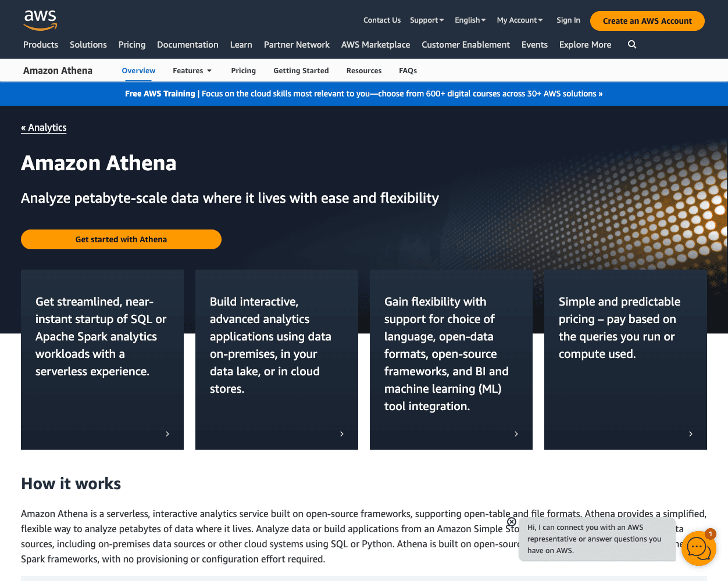Viewport: 728px width, 581px height.
Task: Click the Amazon Athena main heading
Action: coord(99,163)
